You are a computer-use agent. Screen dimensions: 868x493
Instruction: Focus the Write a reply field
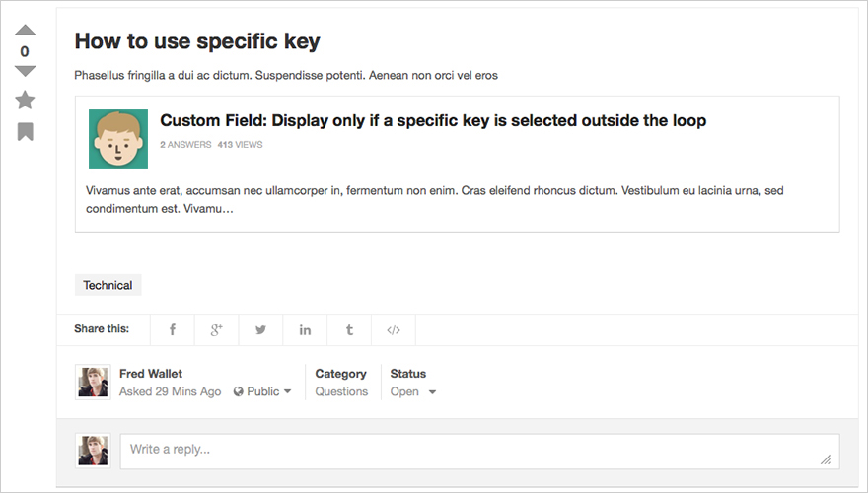point(480,451)
